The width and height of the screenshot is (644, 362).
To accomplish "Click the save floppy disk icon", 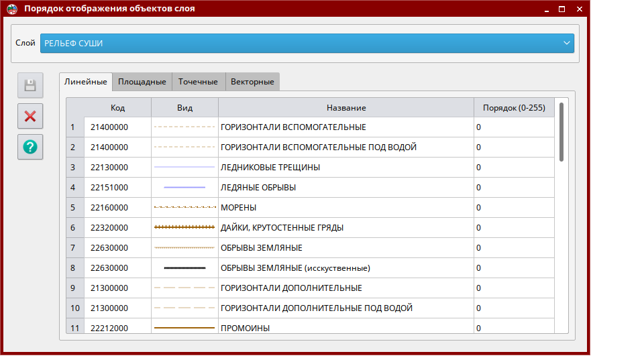I will point(30,85).
